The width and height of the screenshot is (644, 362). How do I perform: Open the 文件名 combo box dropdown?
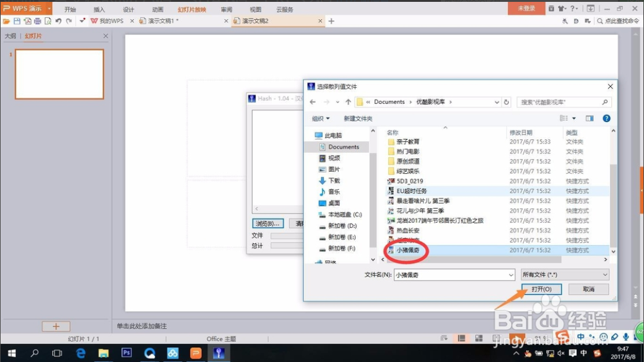510,275
